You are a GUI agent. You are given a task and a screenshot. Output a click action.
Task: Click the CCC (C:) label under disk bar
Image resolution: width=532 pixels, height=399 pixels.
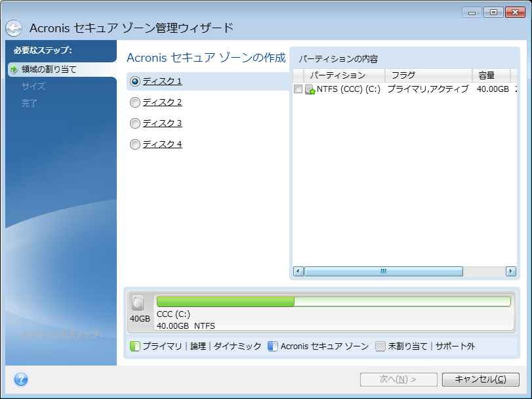173,314
